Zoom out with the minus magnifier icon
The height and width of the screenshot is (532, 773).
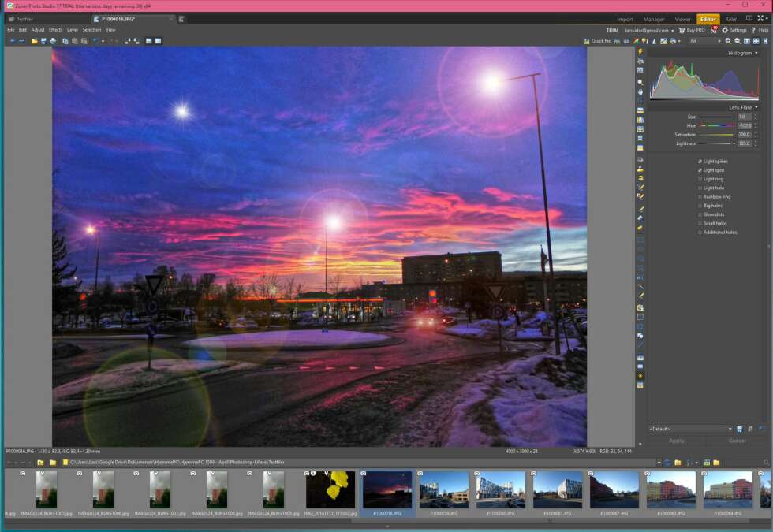pos(738,41)
